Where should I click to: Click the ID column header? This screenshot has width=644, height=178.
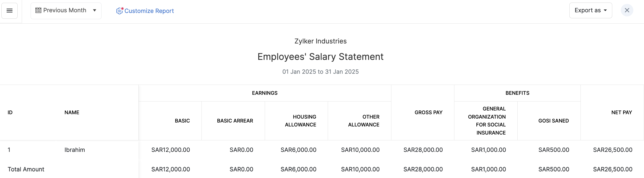click(x=10, y=112)
